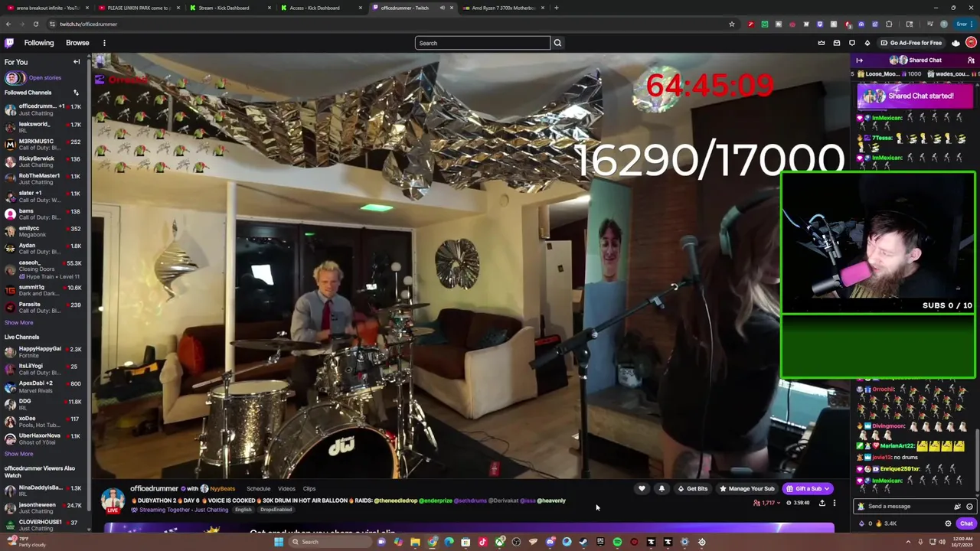The height and width of the screenshot is (551, 980).
Task: Click the browser address bar URL
Action: click(x=89, y=24)
